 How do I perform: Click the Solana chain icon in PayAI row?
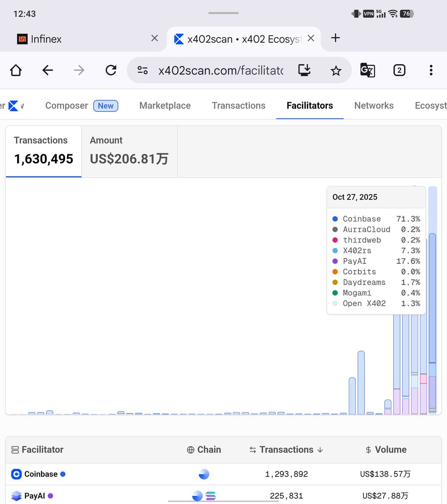210,496
